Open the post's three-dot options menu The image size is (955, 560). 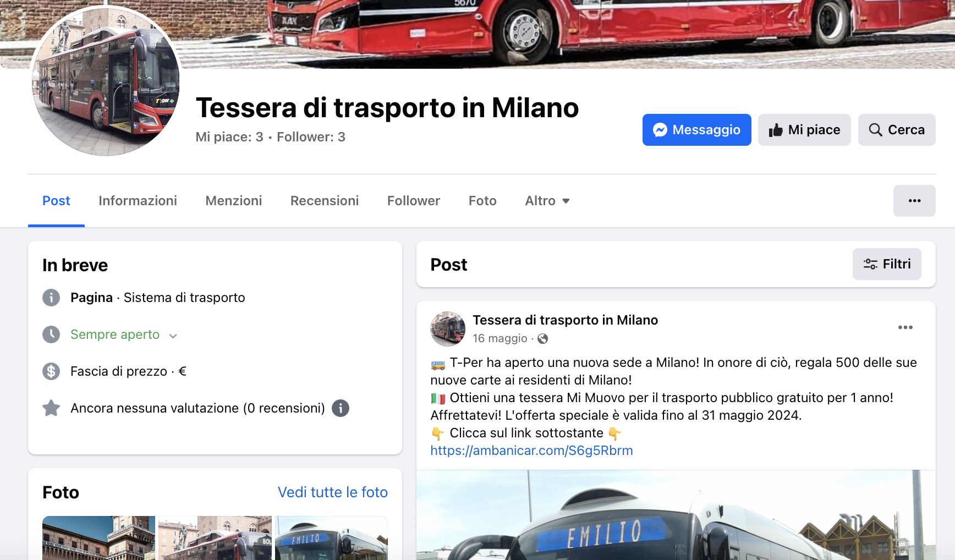(905, 327)
